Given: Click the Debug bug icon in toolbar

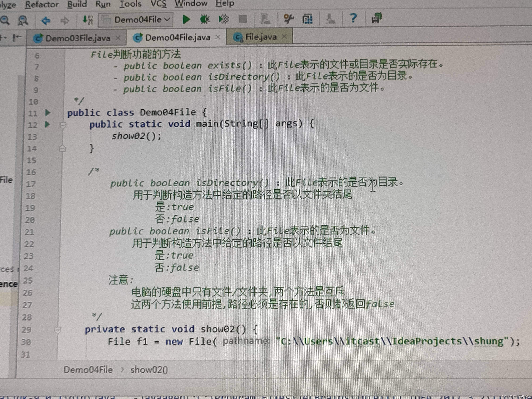Looking at the screenshot, I should click(x=205, y=19).
